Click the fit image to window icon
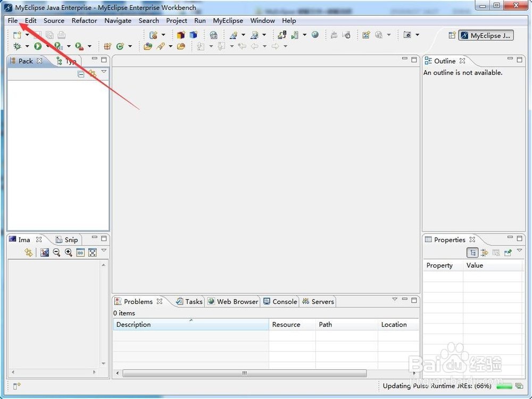532x399 pixels. 92,252
